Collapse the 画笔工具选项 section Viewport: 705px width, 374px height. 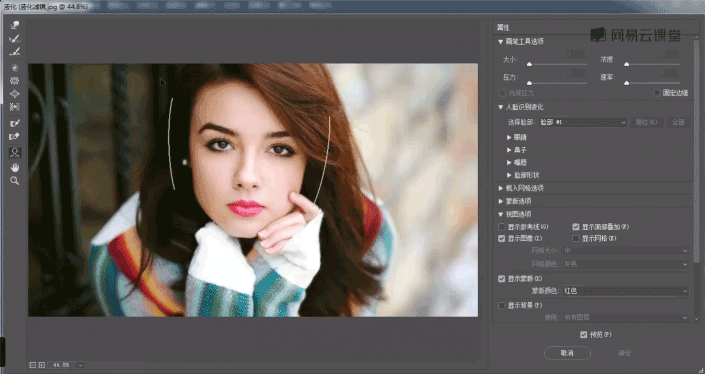tap(500, 42)
